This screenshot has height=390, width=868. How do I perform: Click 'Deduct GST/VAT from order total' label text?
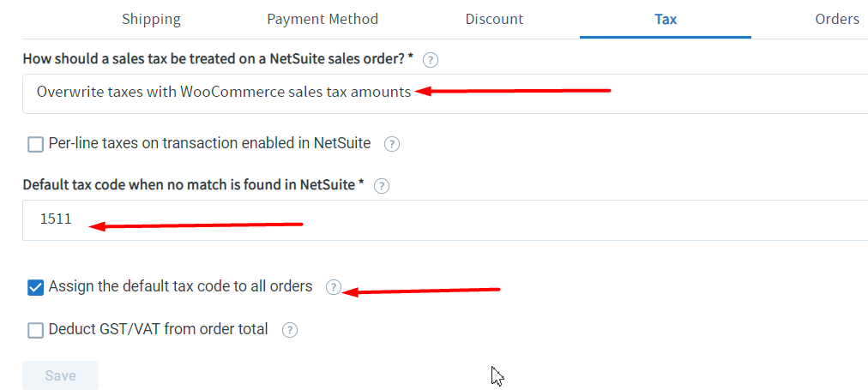(159, 330)
